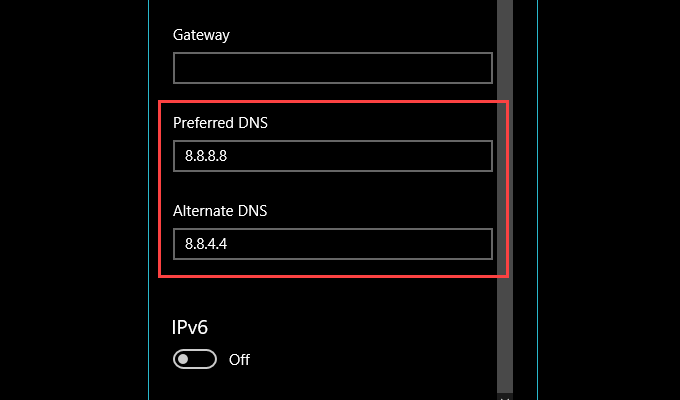The height and width of the screenshot is (400, 680).
Task: Focus the Preferred DNS text box
Action: (x=332, y=156)
